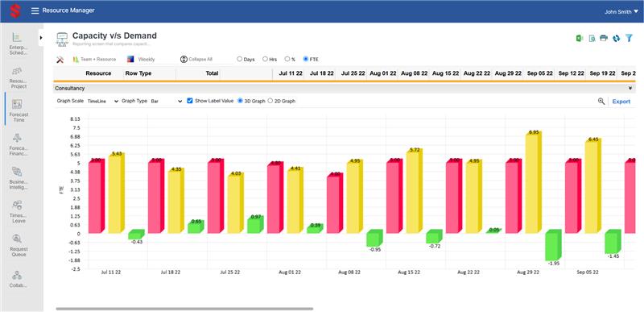Open the Graph Scale TimeLine dropdown
The width and height of the screenshot is (644, 312).
[x=103, y=101]
